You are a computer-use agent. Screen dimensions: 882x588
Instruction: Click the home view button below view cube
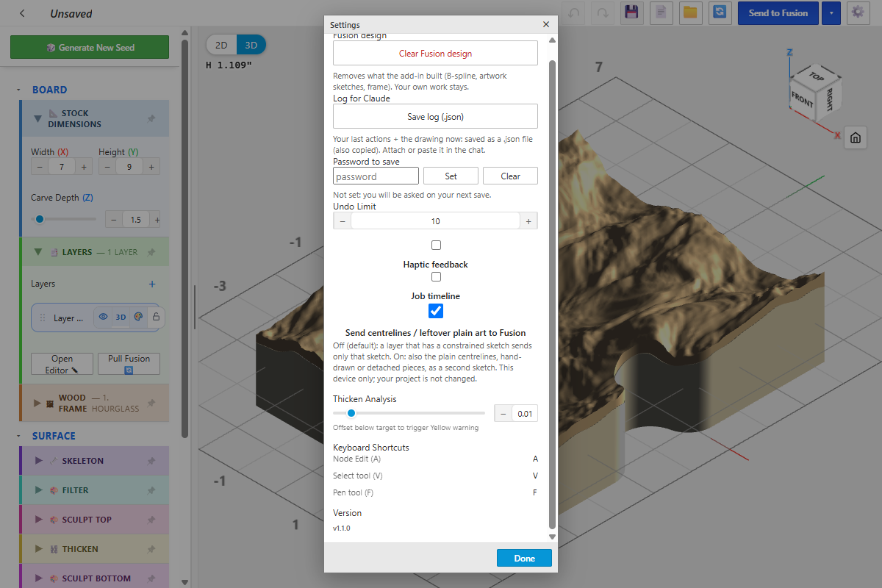[x=855, y=137]
